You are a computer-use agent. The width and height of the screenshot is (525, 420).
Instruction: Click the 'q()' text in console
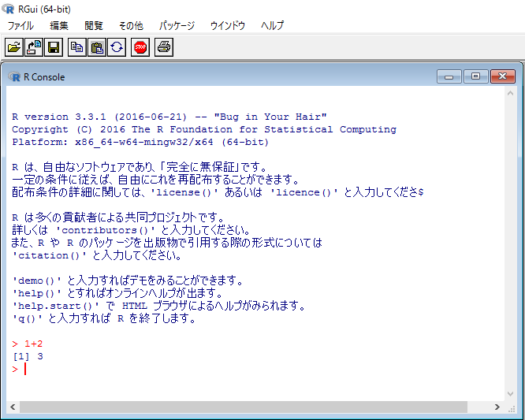27,318
